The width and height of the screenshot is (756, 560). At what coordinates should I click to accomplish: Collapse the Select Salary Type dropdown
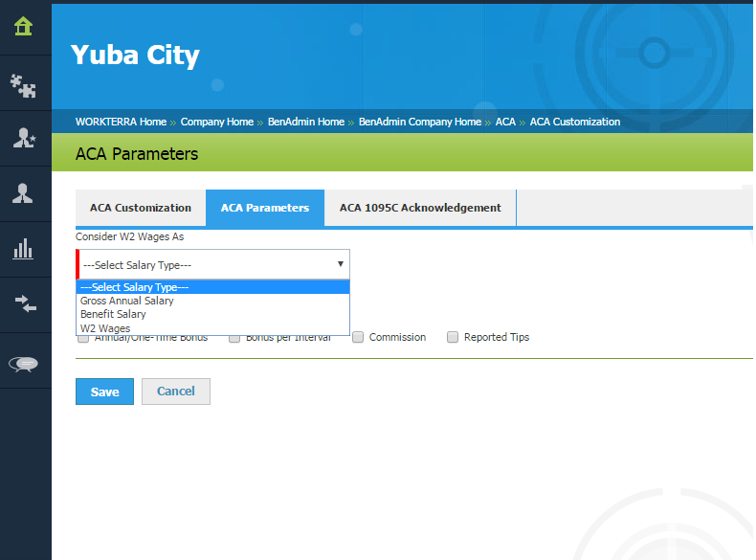213,264
